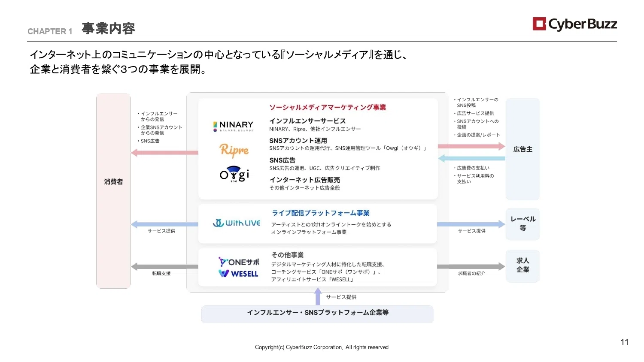Click the '企業SNSアカウントからの発信' bullet

(160, 130)
